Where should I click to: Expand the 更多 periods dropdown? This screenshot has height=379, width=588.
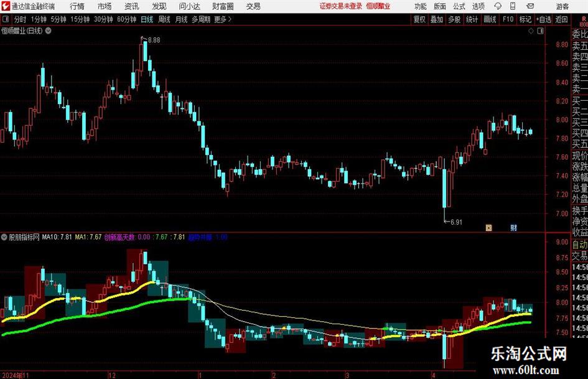coord(223,19)
